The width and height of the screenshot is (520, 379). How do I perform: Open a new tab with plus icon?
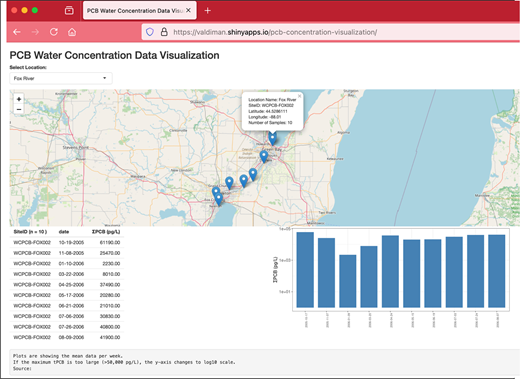click(207, 11)
